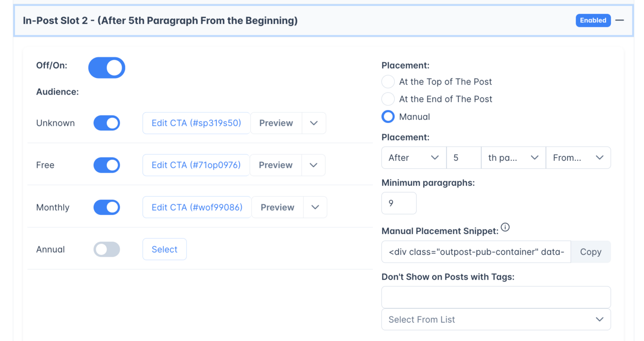This screenshot has height=341, width=644.
Task: Preview the Monthly audience CTA
Action: point(277,207)
